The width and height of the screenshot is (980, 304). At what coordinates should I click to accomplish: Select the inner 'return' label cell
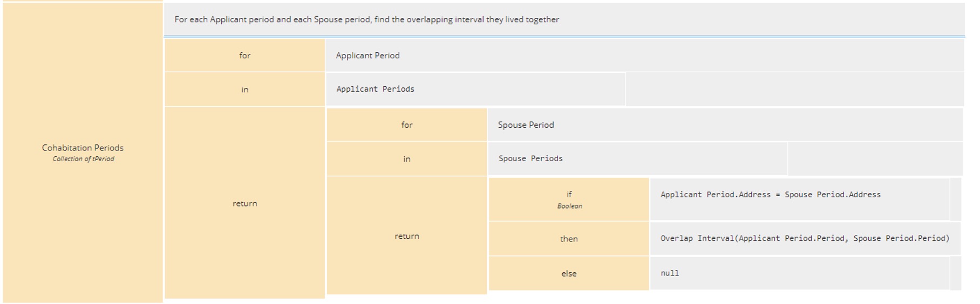(x=406, y=236)
